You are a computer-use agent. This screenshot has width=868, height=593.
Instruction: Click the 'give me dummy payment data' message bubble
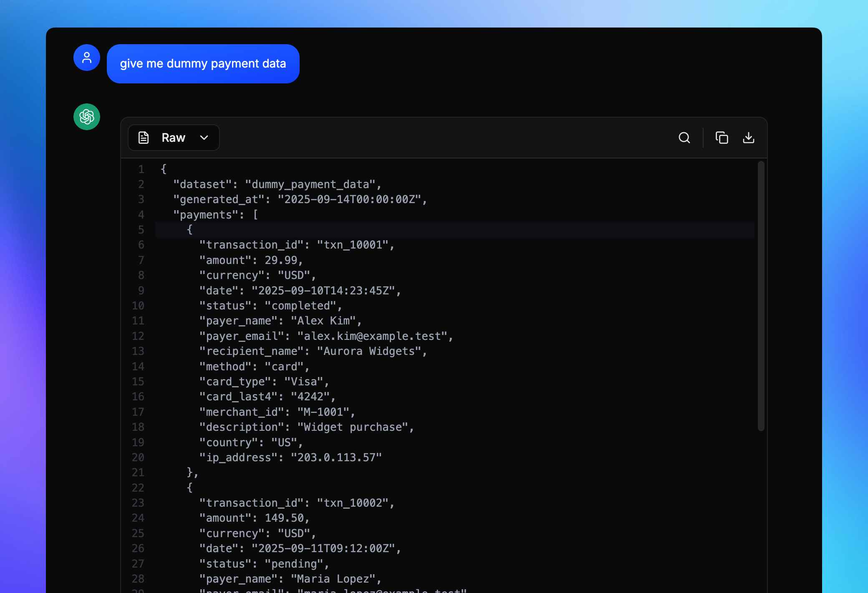[203, 64]
